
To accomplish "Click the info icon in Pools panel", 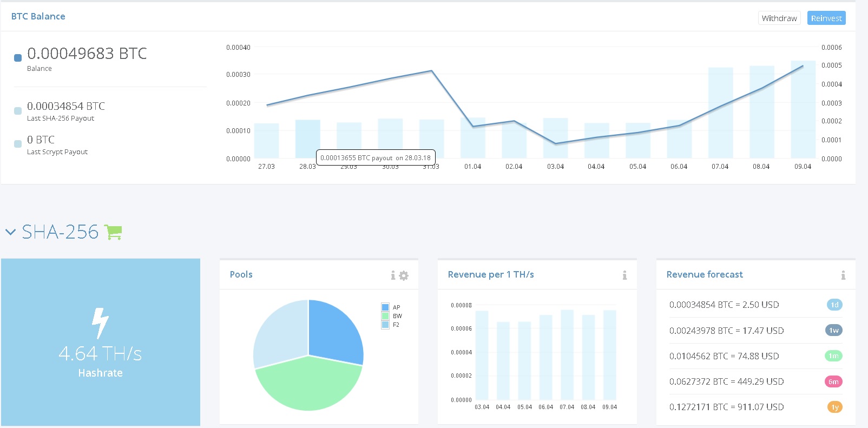I will click(393, 275).
